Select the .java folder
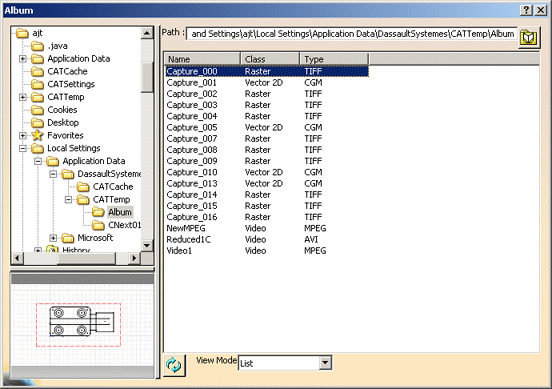Image resolution: width=552 pixels, height=389 pixels. [x=49, y=46]
